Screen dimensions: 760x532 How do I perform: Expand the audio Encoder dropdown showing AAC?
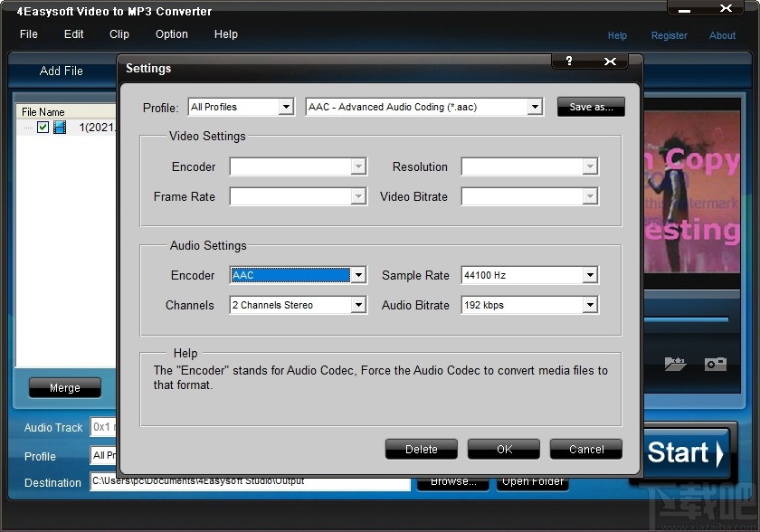[357, 275]
